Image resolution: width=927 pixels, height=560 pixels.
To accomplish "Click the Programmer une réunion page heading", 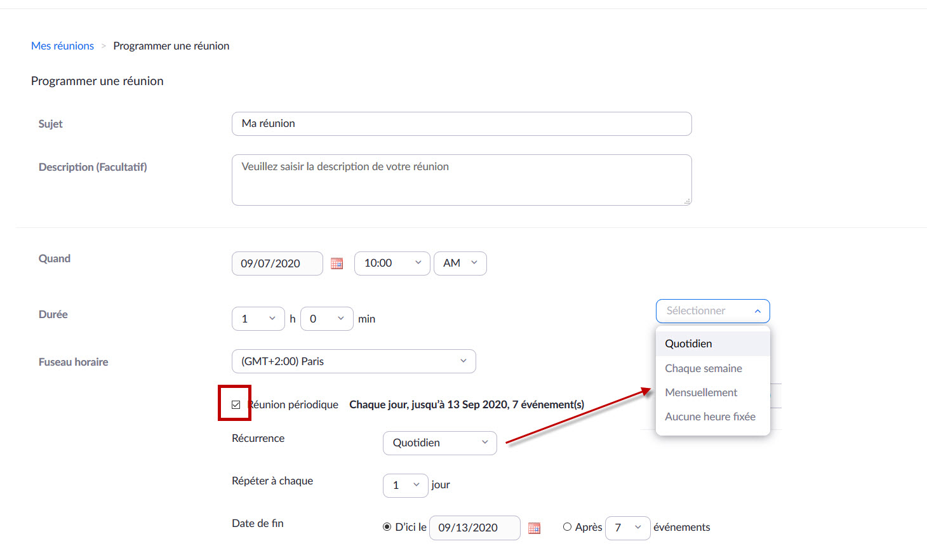I will (x=97, y=81).
